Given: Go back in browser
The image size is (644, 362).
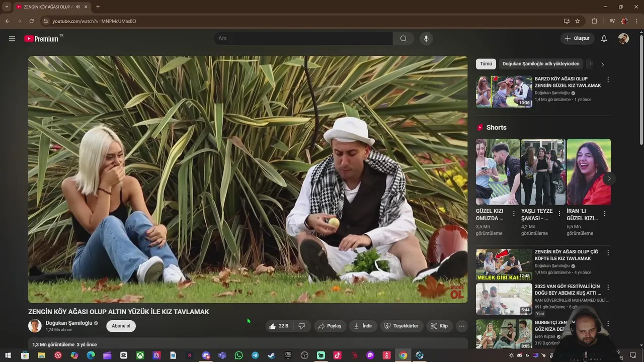Looking at the screenshot, I should tap(7, 21).
